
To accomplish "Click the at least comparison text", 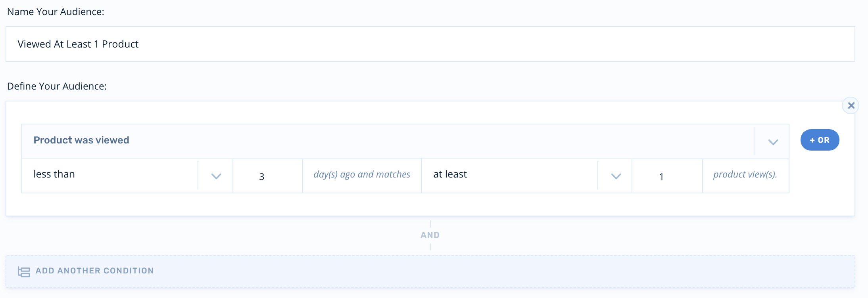I will (450, 174).
